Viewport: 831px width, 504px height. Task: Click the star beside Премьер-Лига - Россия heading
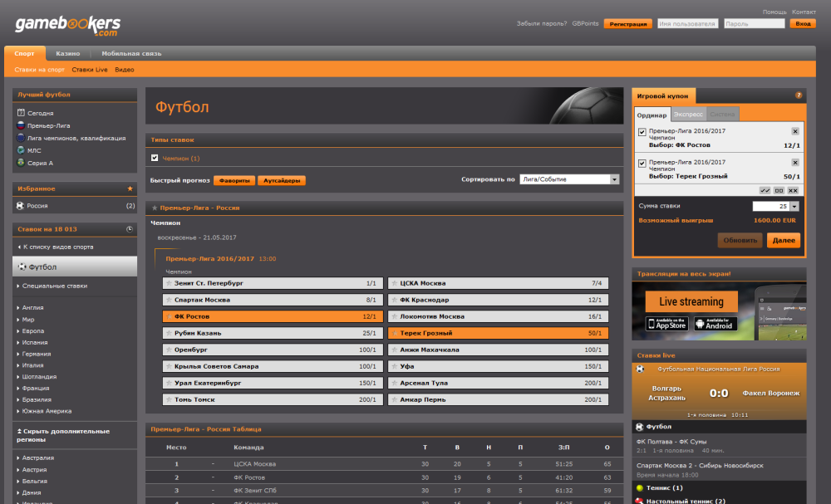155,208
